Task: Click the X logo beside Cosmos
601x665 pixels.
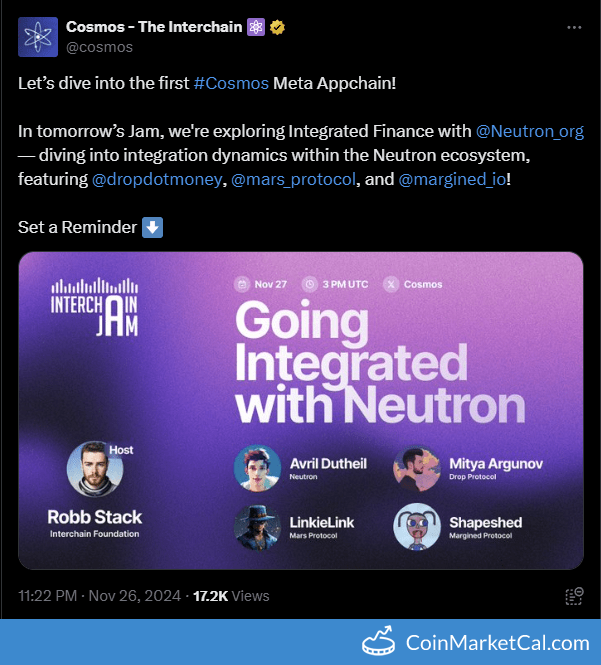Action: tap(393, 284)
